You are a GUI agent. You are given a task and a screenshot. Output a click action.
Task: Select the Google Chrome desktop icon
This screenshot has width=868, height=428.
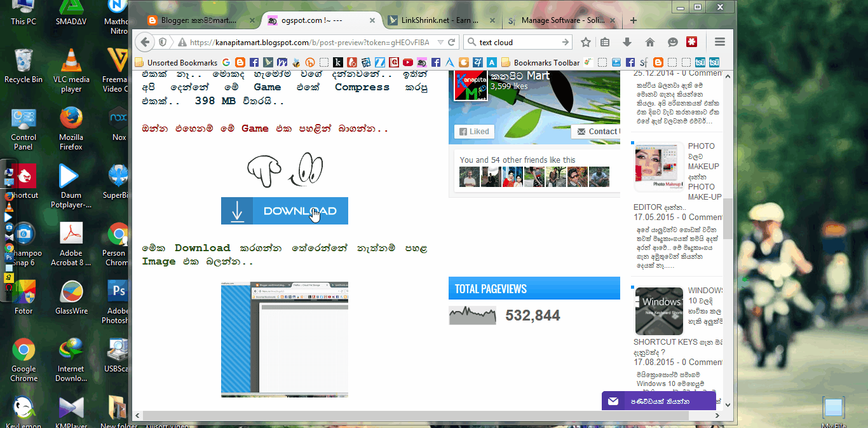pyautogui.click(x=24, y=361)
